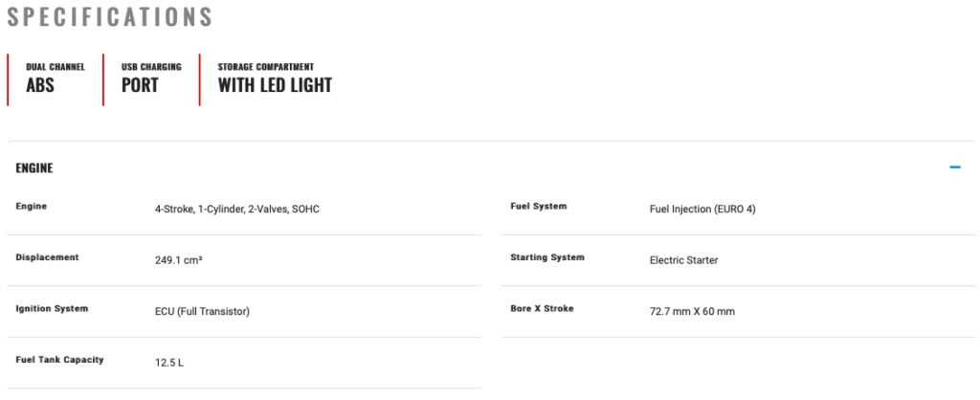Select Storage Compartment With LED Light
Image resolution: width=980 pixels, height=400 pixels.
(275, 78)
